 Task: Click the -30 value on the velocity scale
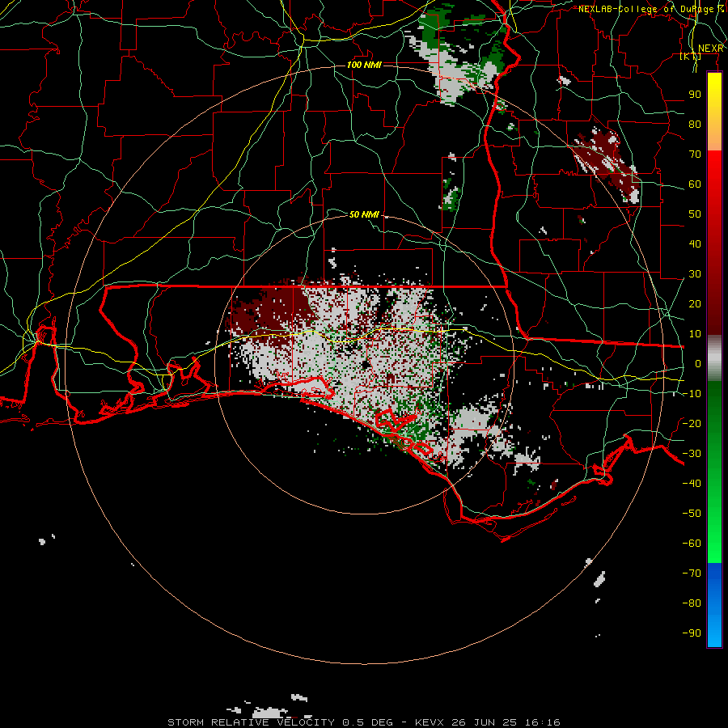pyautogui.click(x=692, y=454)
